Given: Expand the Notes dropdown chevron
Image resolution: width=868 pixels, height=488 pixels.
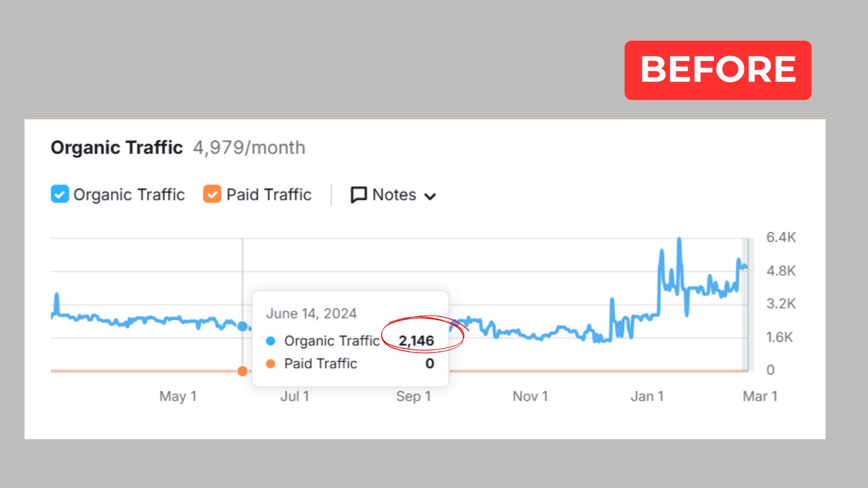Looking at the screenshot, I should coord(430,197).
